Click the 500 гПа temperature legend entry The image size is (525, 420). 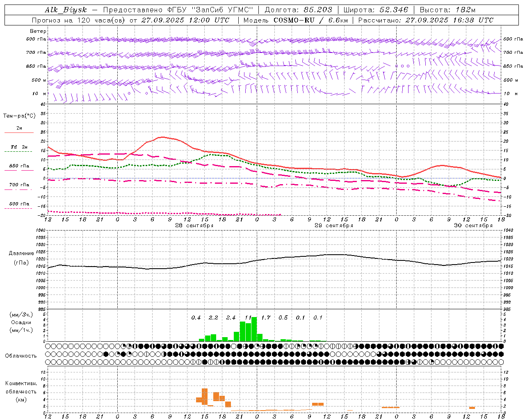click(x=19, y=204)
